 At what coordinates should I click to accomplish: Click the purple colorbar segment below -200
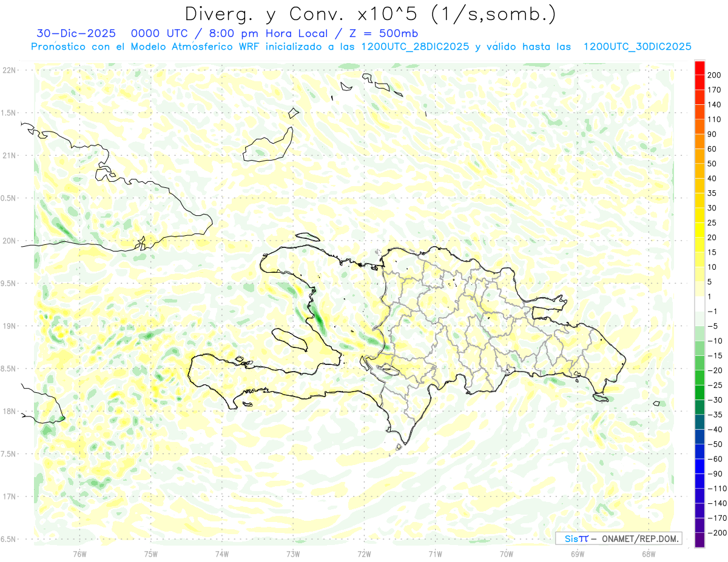tap(699, 540)
